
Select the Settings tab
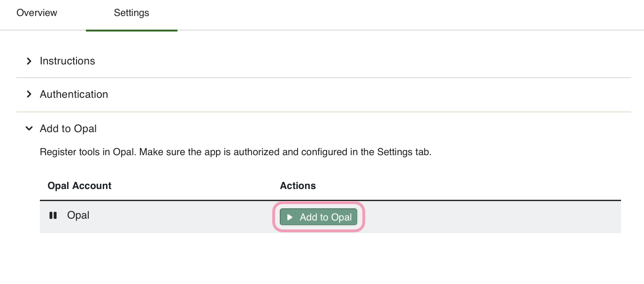point(131,13)
